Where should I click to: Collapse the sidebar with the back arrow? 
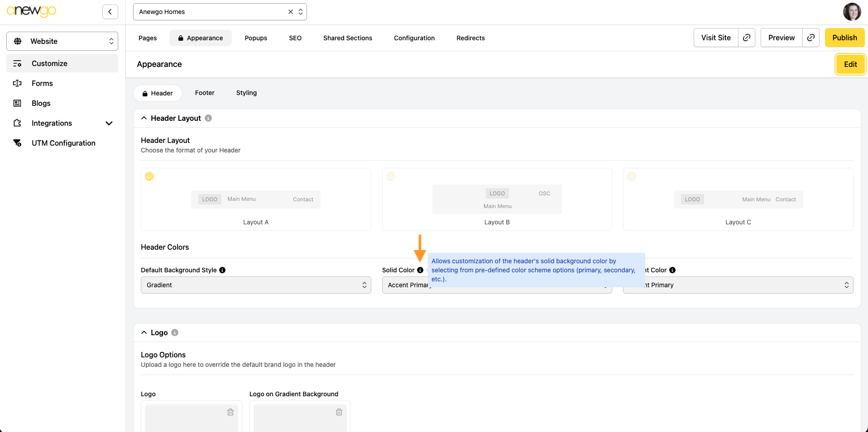click(x=110, y=12)
